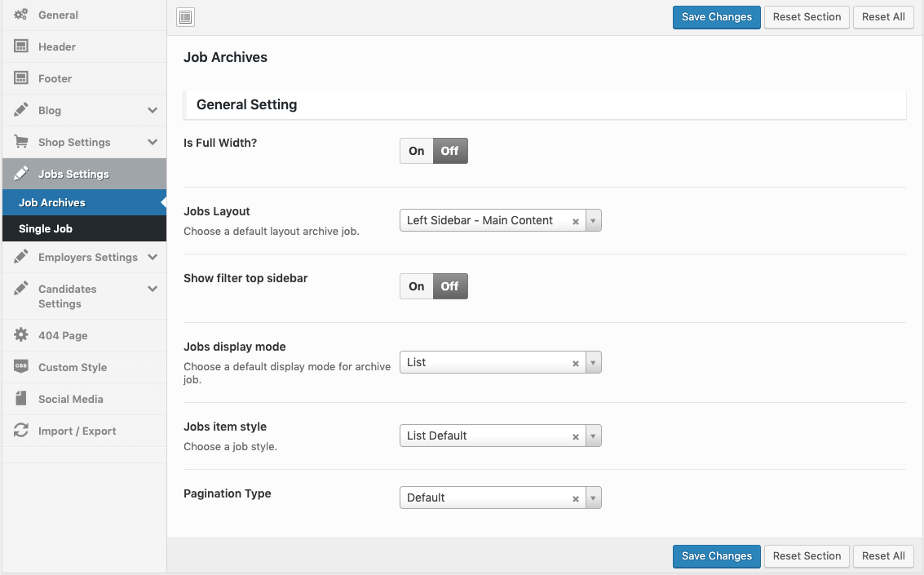Click the Shop Settings cart icon
The image size is (924, 575).
click(21, 142)
